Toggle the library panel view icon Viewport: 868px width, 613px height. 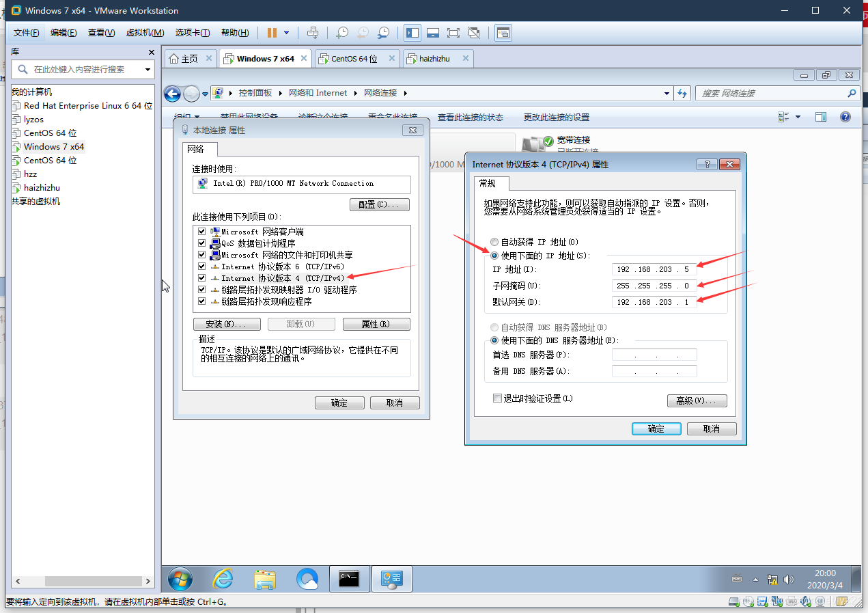coord(412,33)
